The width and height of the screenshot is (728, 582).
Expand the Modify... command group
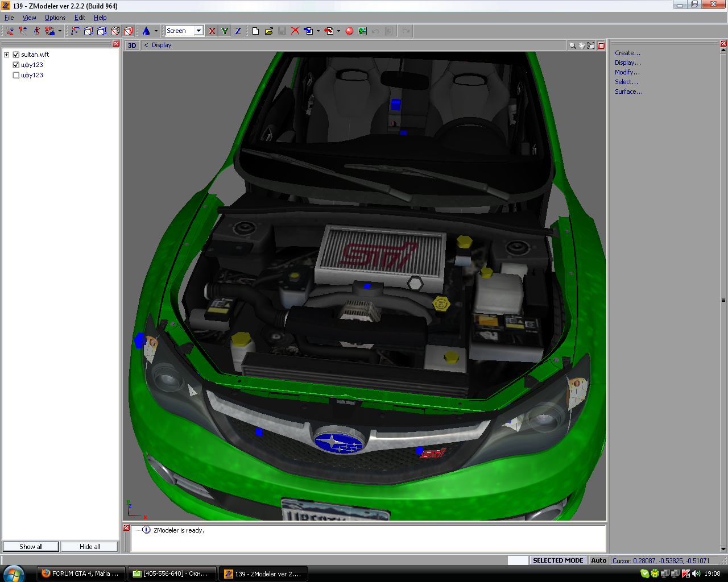627,72
